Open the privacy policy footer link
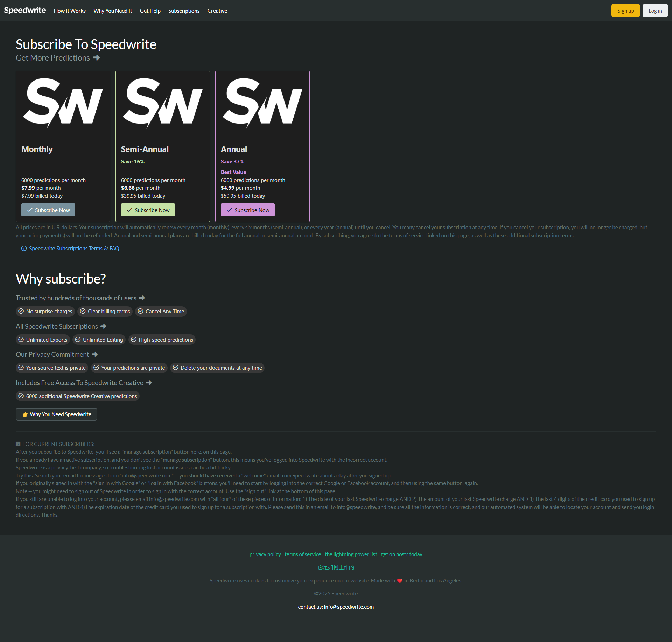672x642 pixels. (265, 554)
